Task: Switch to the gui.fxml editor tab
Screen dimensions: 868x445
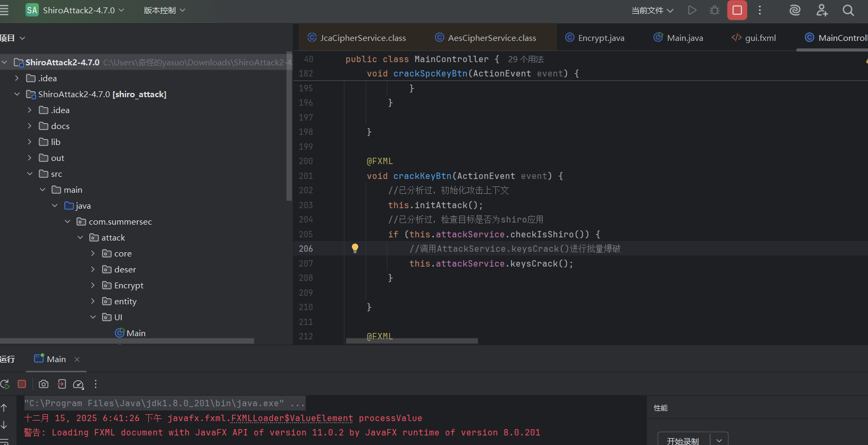Action: (754, 38)
